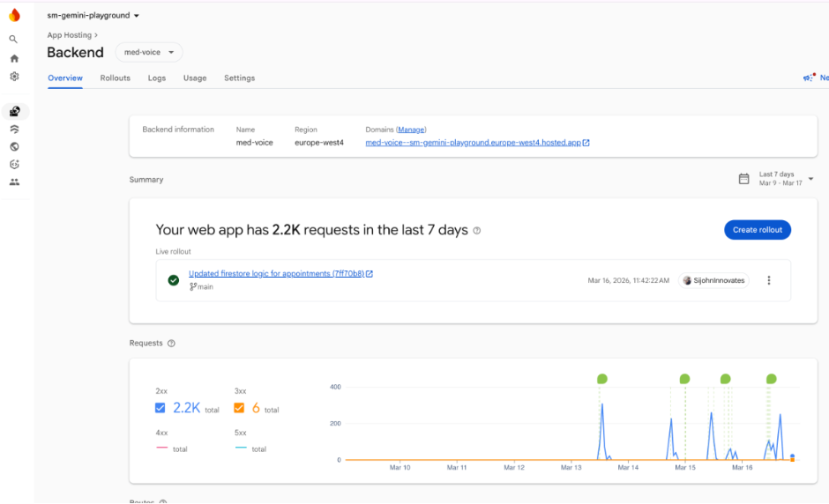This screenshot has width=829, height=504.
Task: Click the Backend page title
Action: coord(75,52)
